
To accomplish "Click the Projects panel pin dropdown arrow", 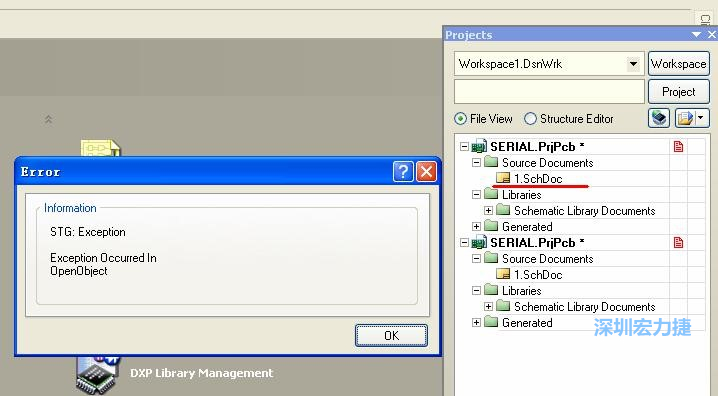I will point(696,35).
